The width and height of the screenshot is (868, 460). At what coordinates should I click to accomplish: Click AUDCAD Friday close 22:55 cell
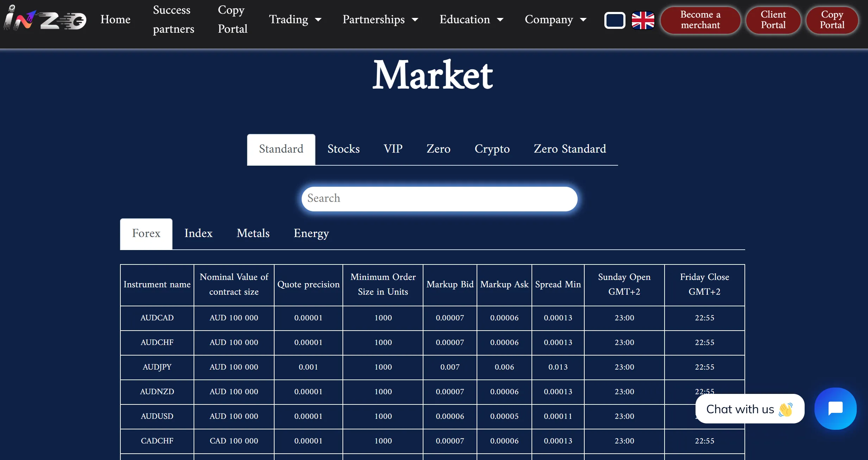point(704,318)
